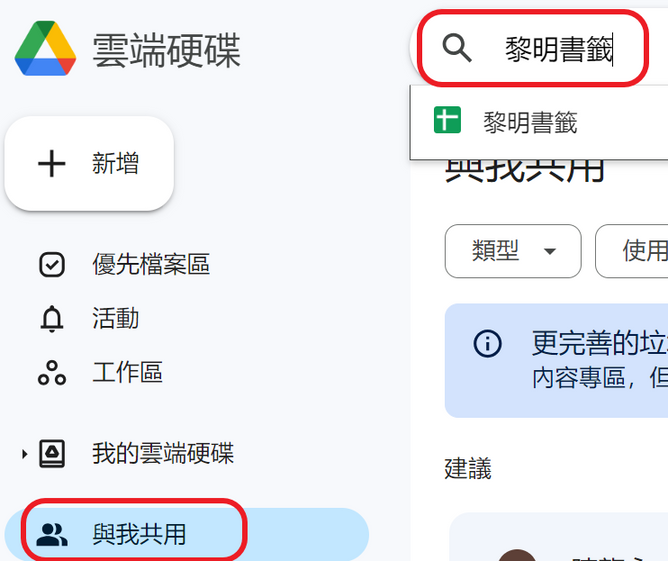
Task: Open the 使用 filter chip dropdown
Action: [x=632, y=251]
